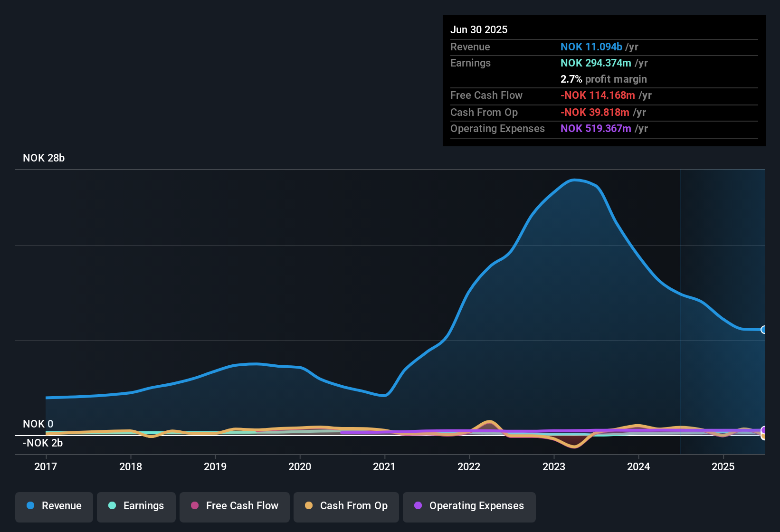This screenshot has width=780, height=532.
Task: Click the orange Cash From Op dot icon
Action: pos(309,506)
